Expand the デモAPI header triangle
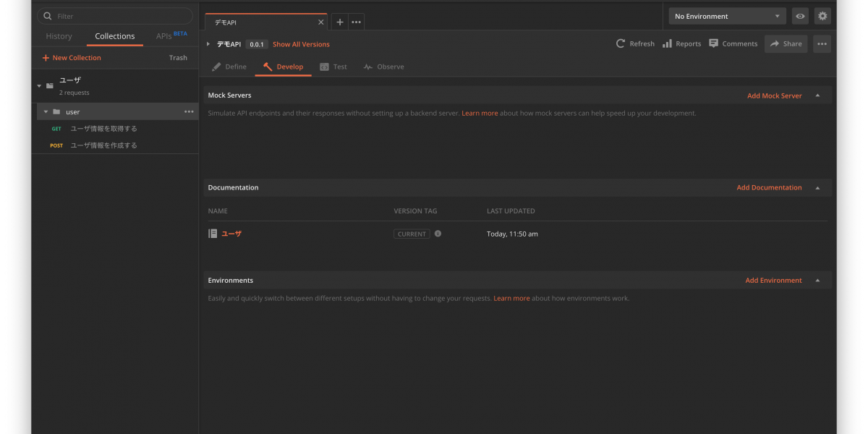868x434 pixels. click(x=208, y=44)
